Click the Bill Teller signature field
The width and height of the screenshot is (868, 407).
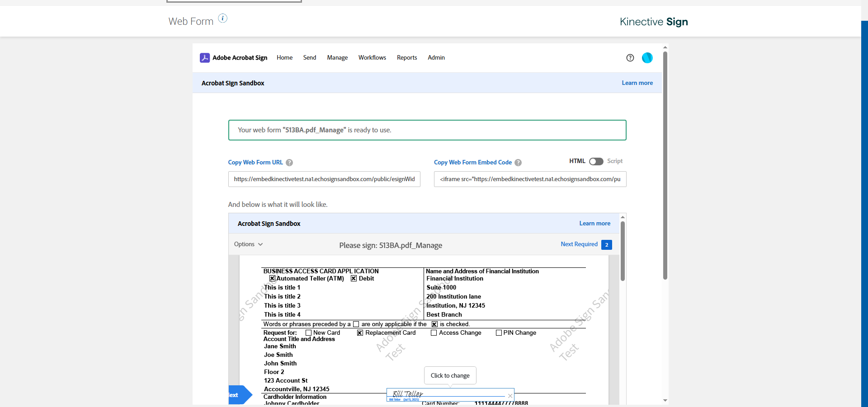click(450, 395)
